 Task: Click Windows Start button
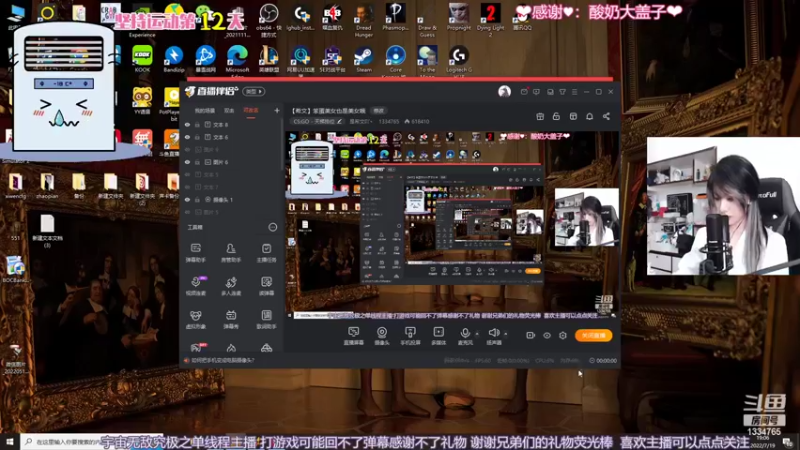[9, 442]
